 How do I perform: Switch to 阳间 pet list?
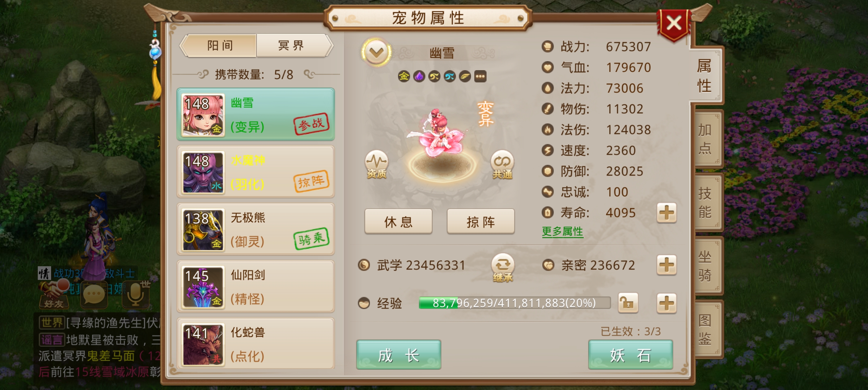point(219,46)
